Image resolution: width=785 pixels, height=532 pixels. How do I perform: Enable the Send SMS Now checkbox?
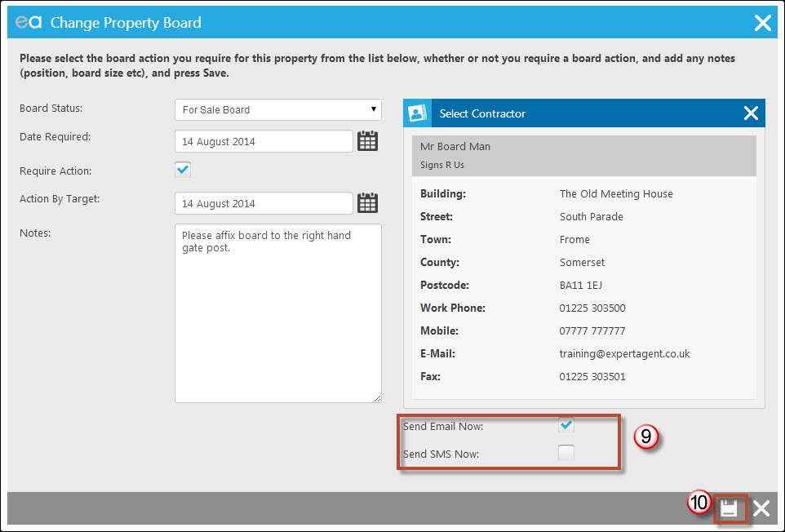tap(566, 453)
